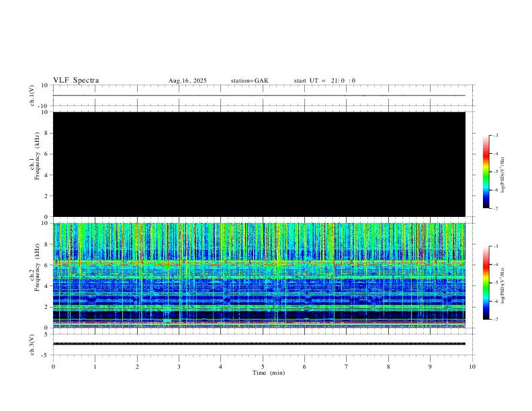Click the ch.3 voltage waveform band
Viewport: 532px width, 411px height.
[259, 344]
